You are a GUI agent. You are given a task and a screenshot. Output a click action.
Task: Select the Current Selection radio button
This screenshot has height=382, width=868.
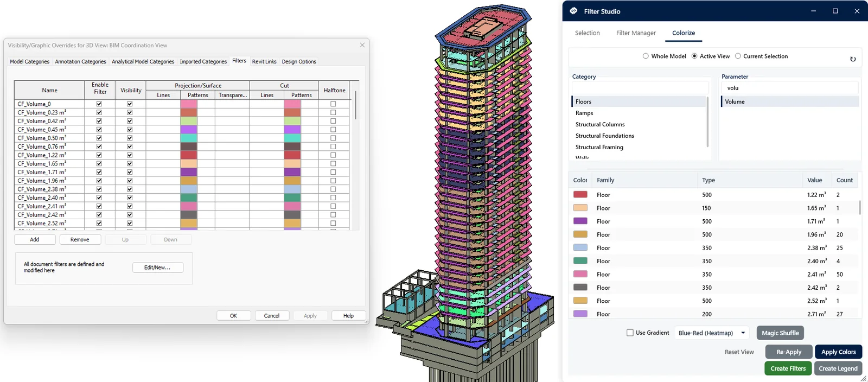(x=738, y=56)
